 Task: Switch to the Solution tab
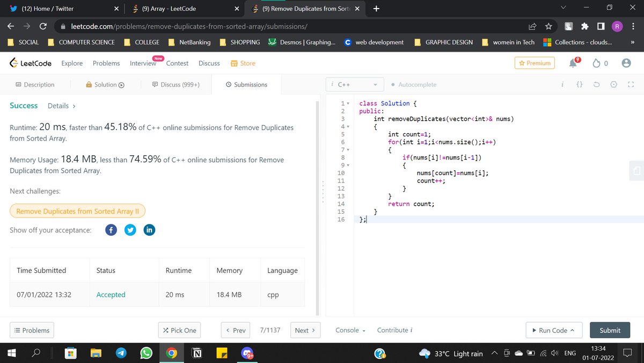pos(105,85)
